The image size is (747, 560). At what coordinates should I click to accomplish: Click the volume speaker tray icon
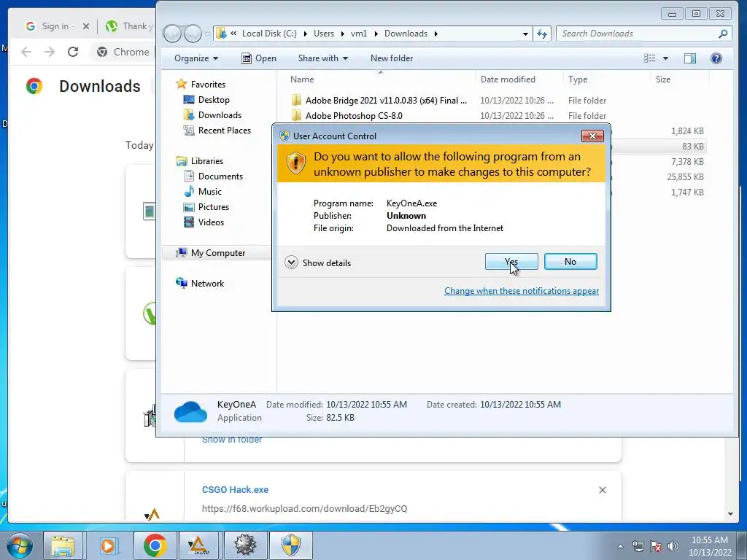(x=673, y=545)
